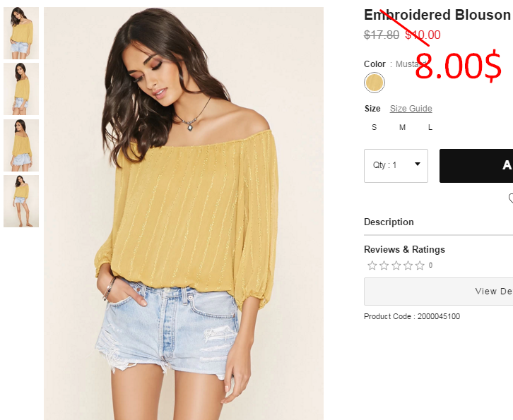
Task: Rate with the third star icon
Action: [x=396, y=265]
